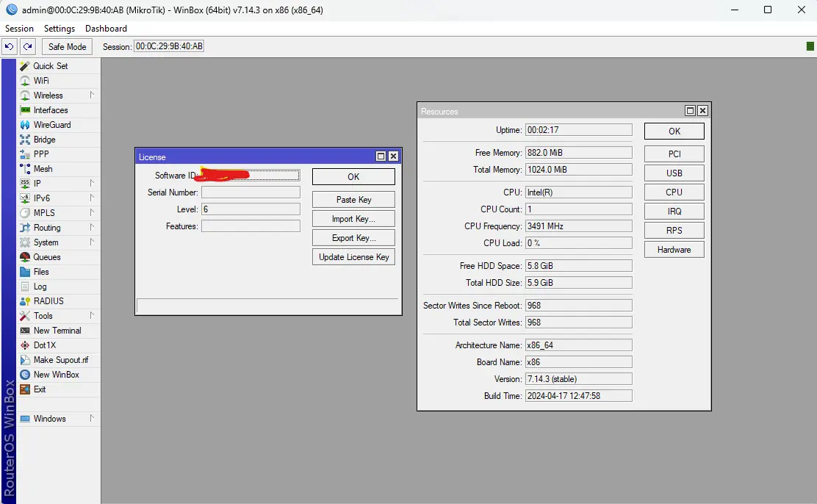Image resolution: width=817 pixels, height=504 pixels.
Task: Expand the System submenu
Action: 92,242
